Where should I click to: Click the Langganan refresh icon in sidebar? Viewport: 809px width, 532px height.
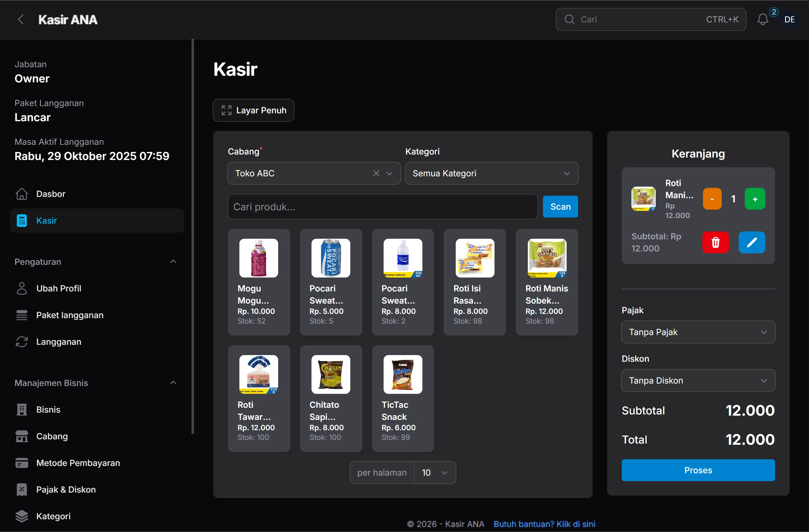coord(22,342)
